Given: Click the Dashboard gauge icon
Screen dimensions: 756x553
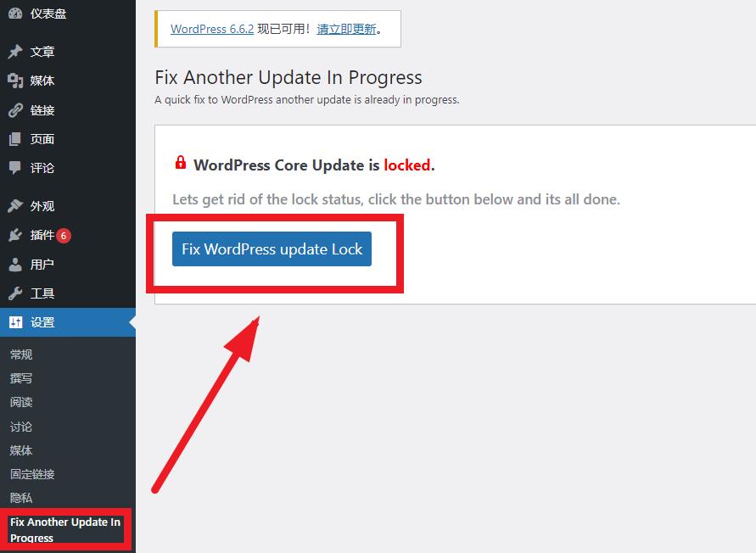Looking at the screenshot, I should pyautogui.click(x=15, y=14).
